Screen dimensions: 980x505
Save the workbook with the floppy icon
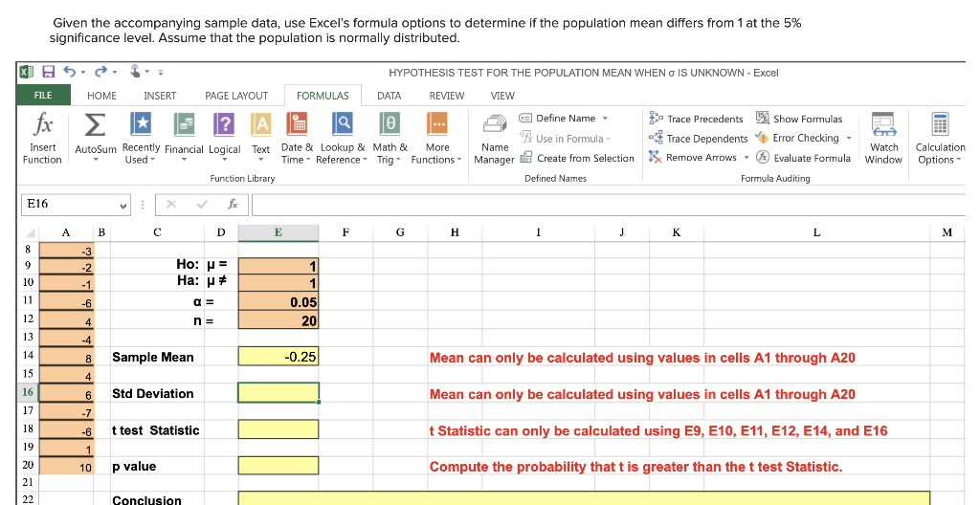49,73
